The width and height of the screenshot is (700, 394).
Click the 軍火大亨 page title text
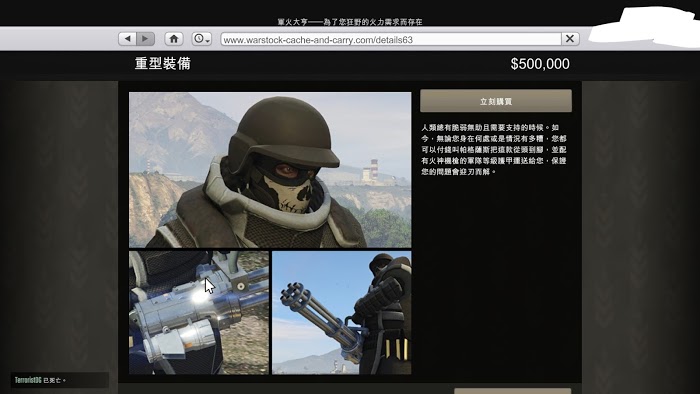click(x=350, y=21)
